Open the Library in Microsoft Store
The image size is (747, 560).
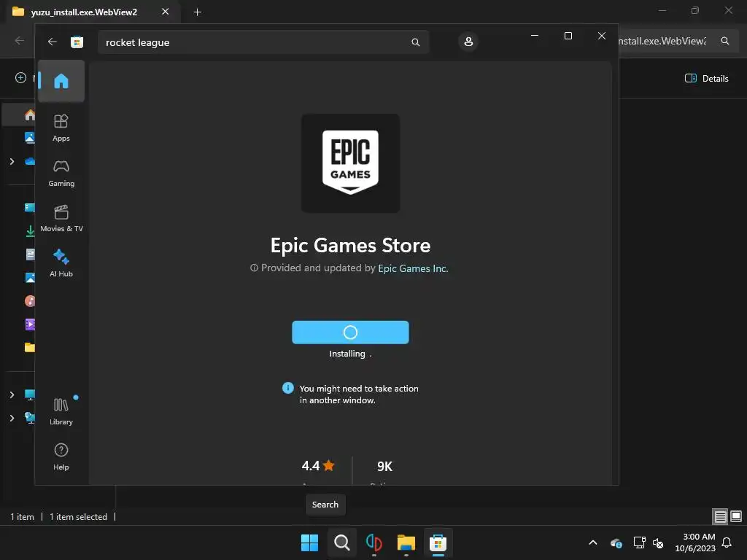tap(61, 411)
